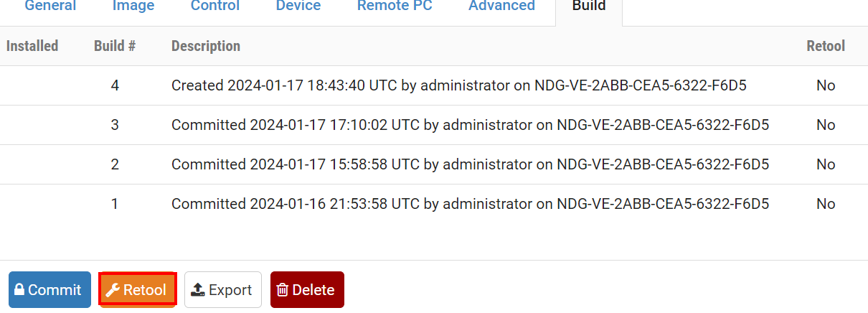The image size is (868, 313).
Task: Select build 4 row created 18:43:40
Action: tap(458, 85)
